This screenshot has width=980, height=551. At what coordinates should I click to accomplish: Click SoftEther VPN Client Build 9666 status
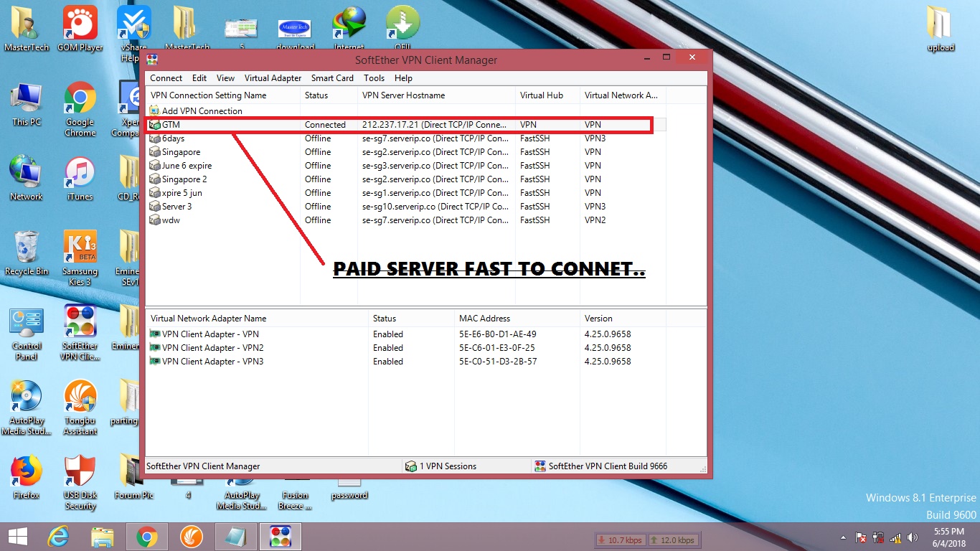pyautogui.click(x=601, y=466)
